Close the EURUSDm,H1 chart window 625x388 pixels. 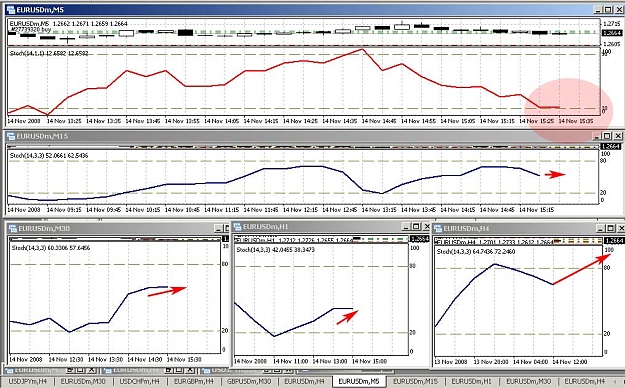click(426, 226)
